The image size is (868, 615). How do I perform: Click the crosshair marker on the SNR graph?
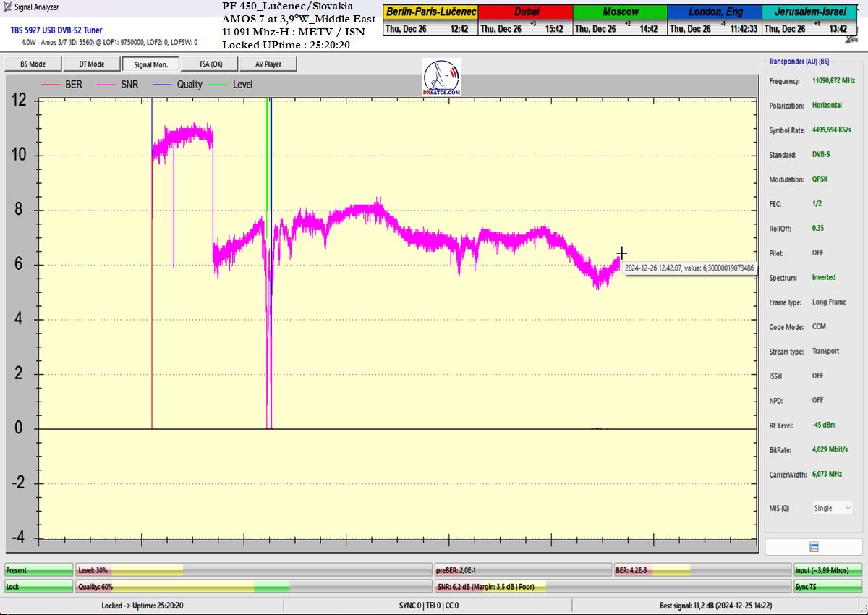point(621,253)
